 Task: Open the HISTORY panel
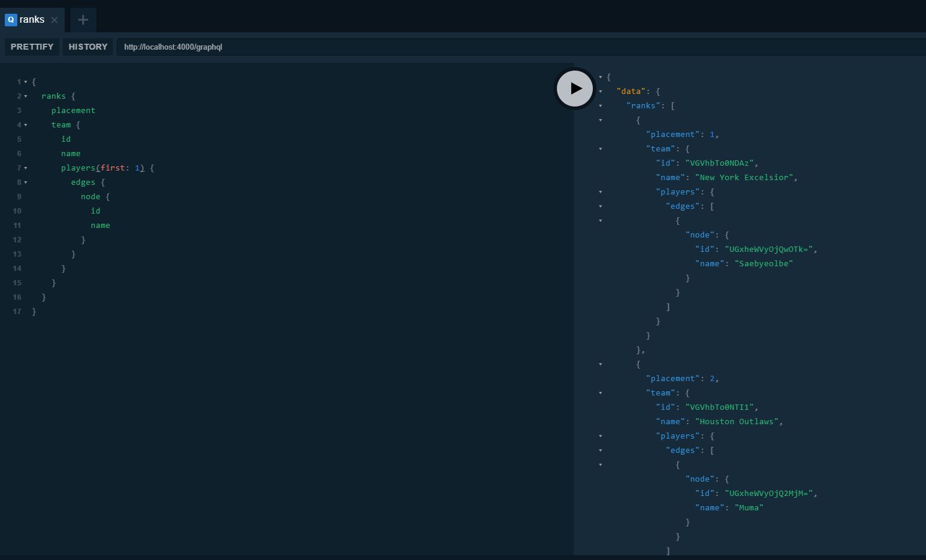[88, 47]
